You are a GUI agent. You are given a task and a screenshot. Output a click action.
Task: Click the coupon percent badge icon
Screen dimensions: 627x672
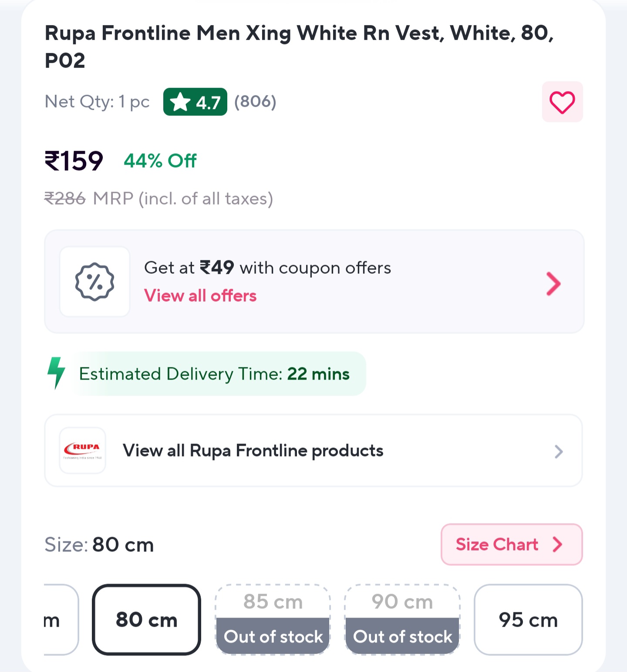94,282
